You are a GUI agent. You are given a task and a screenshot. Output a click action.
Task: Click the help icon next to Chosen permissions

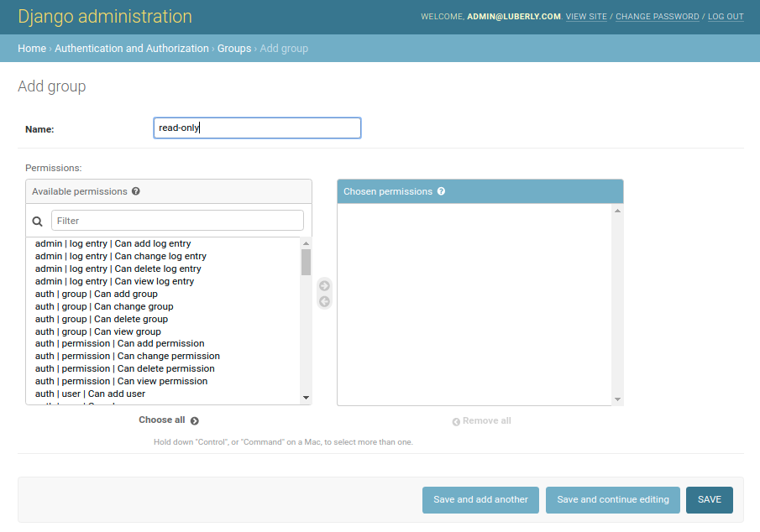point(441,190)
